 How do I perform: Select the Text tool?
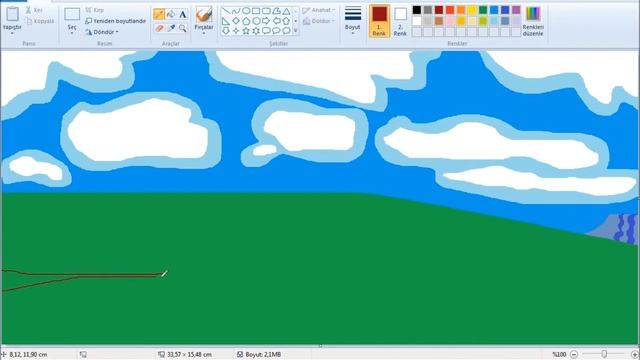click(182, 14)
